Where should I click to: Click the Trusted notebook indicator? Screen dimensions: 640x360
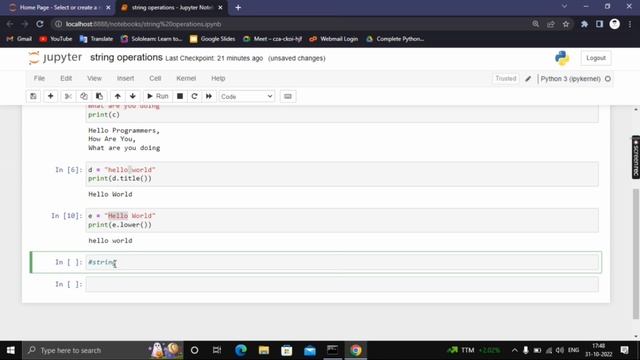506,78
